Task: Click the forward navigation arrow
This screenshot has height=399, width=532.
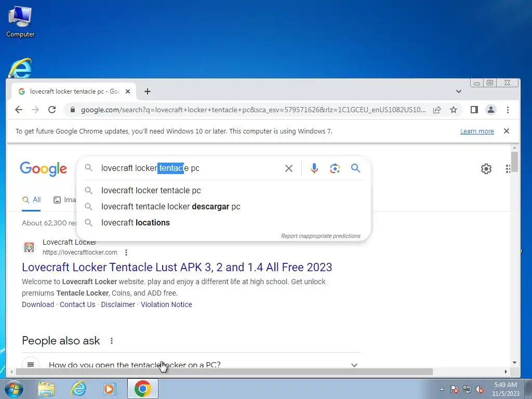Action: coord(35,110)
